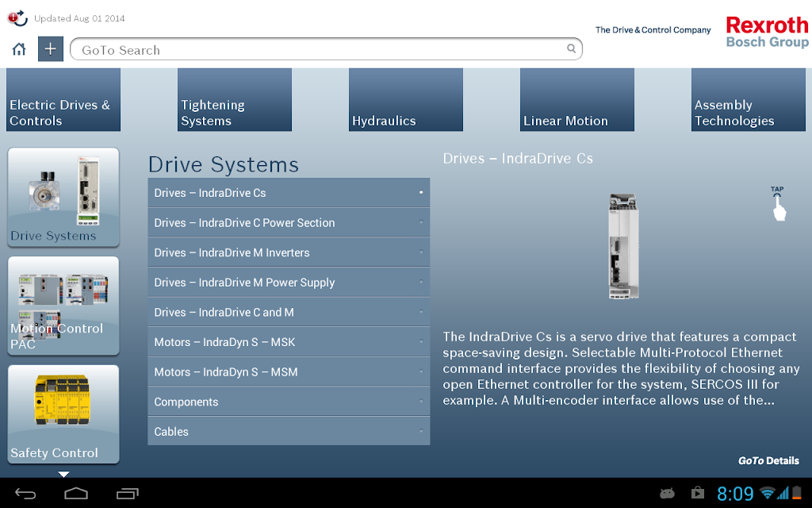This screenshot has height=508, width=812.
Task: Select Drives – IndraDrive C and M
Action: pos(289,313)
